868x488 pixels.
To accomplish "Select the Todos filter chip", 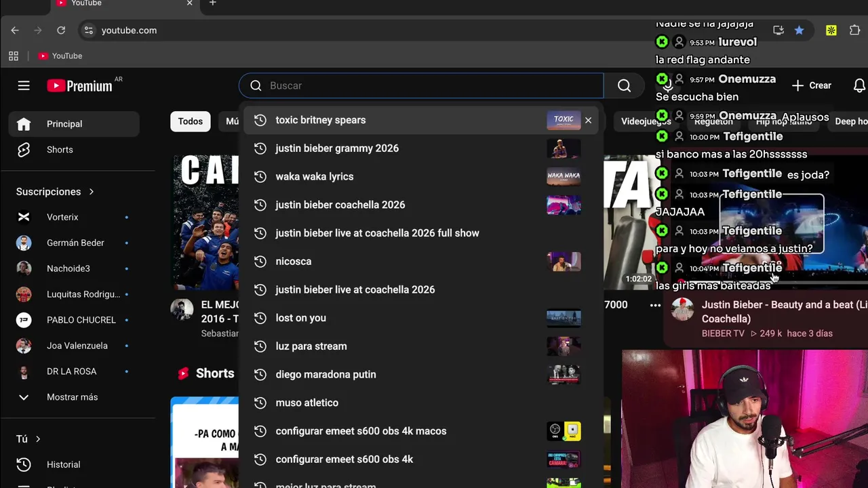I will [x=191, y=121].
